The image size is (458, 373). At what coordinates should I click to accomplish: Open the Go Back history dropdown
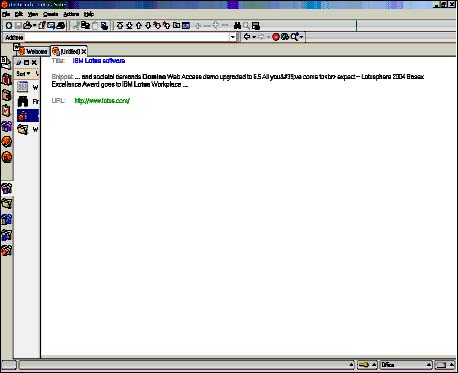click(x=254, y=37)
